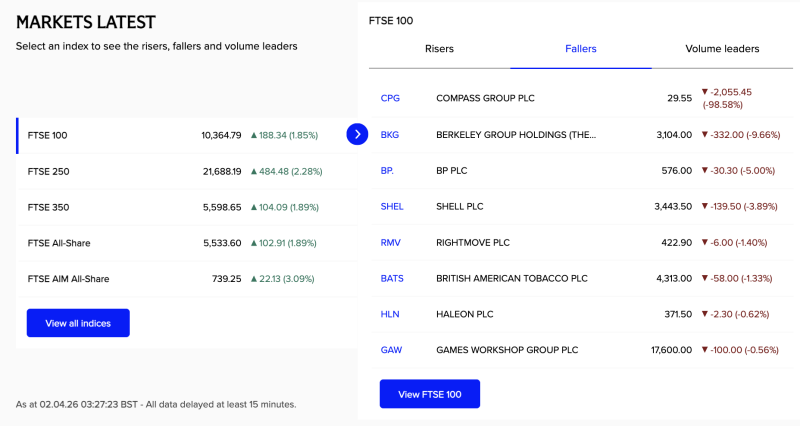Image resolution: width=800 pixels, height=426 pixels.
Task: Click the View FTSE 100 button
Action: [430, 394]
